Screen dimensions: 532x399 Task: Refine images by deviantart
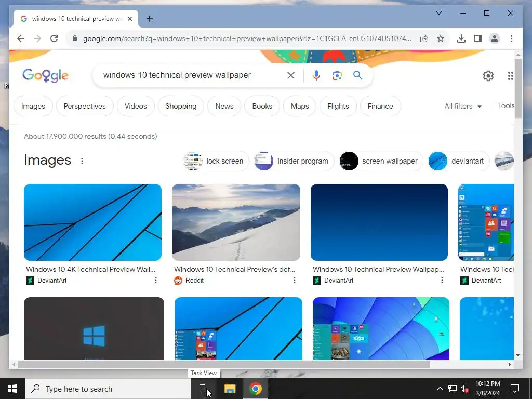(x=458, y=161)
